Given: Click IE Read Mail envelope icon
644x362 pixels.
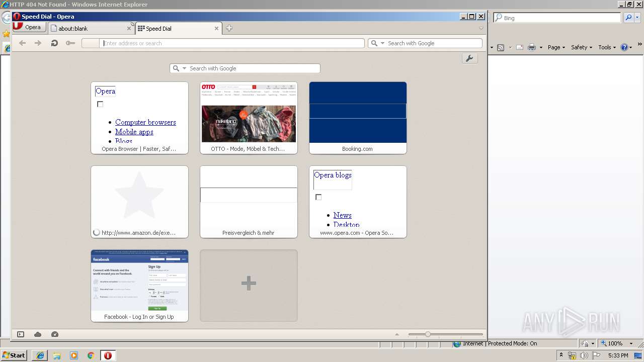Looking at the screenshot, I should pyautogui.click(x=520, y=47).
